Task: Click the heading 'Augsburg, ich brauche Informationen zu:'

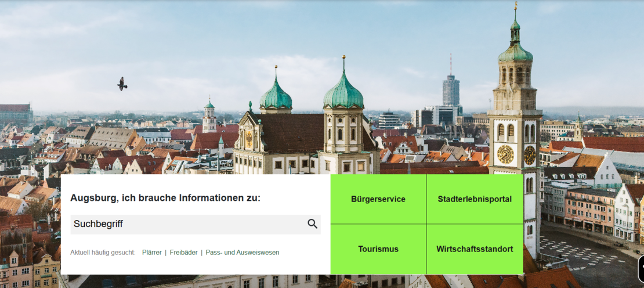Action: [x=165, y=198]
